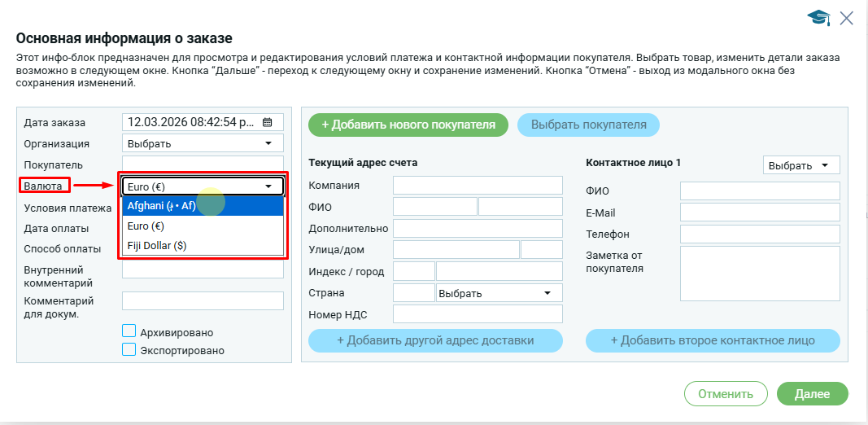
Task: Check the Архивировано checkbox
Action: (x=129, y=331)
